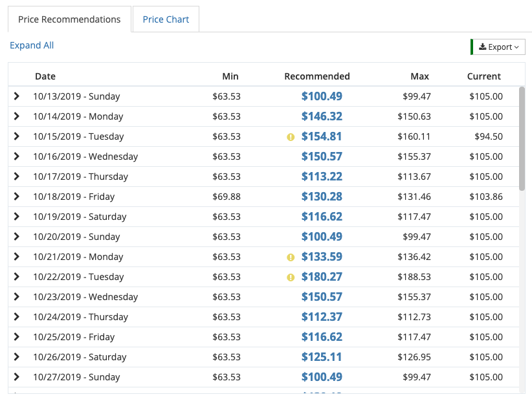Expand the 10/22/2019 Tuesday row
This screenshot has height=401, width=532.
pyautogui.click(x=17, y=277)
